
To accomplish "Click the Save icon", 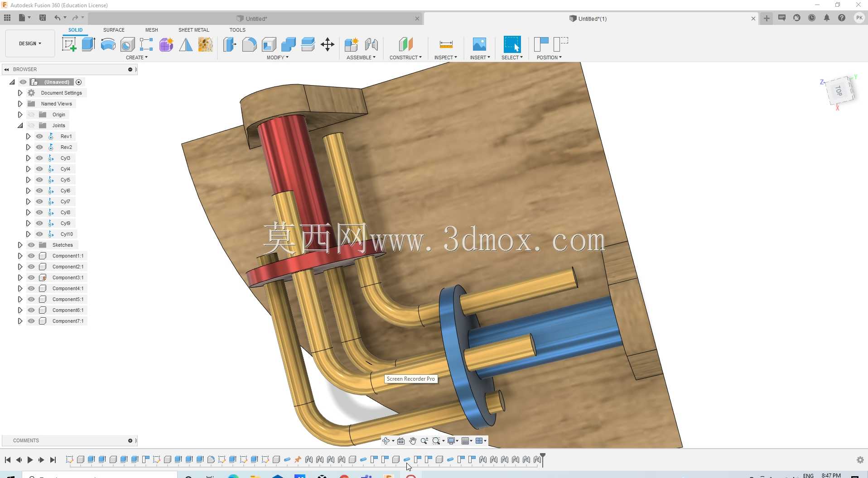I will (x=43, y=18).
